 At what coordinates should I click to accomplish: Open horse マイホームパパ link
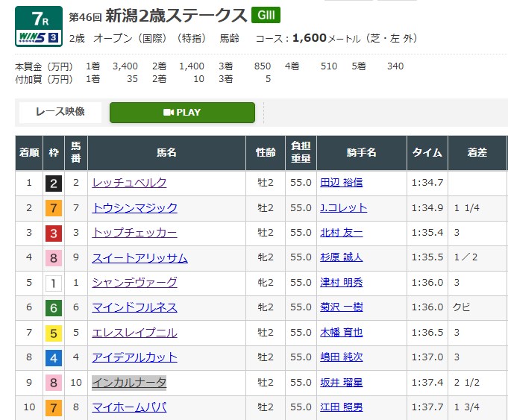(129, 407)
